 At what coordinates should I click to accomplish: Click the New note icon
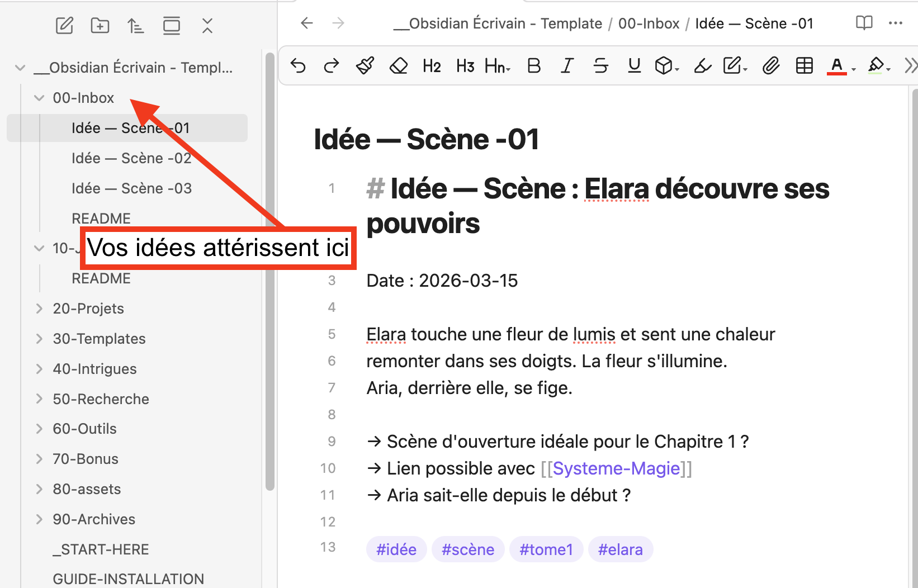64,26
